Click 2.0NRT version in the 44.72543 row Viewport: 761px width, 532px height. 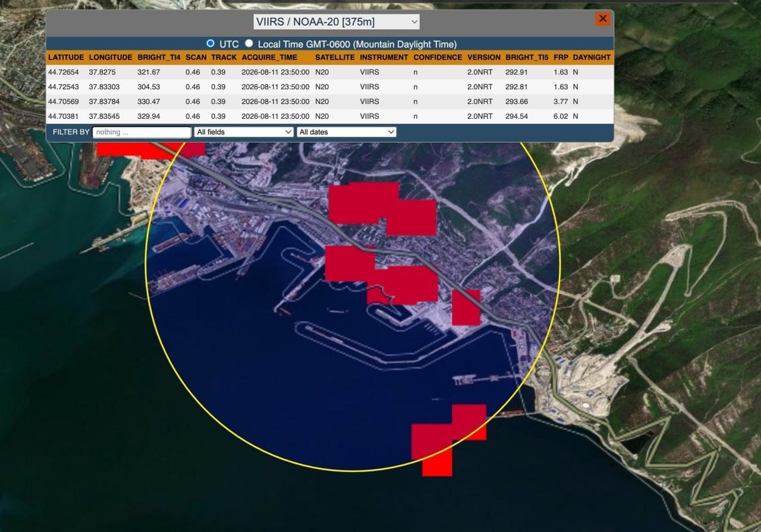480,87
